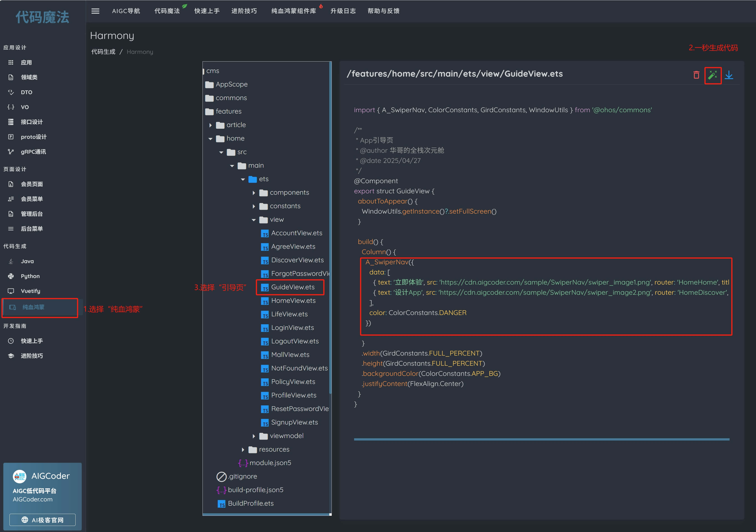Click the code panel horizontal scrollbar
This screenshot has width=756, height=532.
(x=541, y=439)
